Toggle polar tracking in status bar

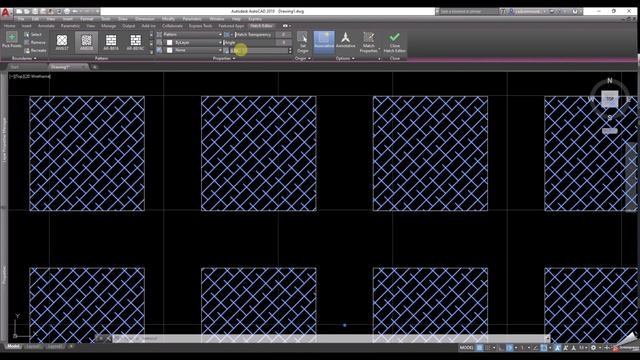[510, 348]
